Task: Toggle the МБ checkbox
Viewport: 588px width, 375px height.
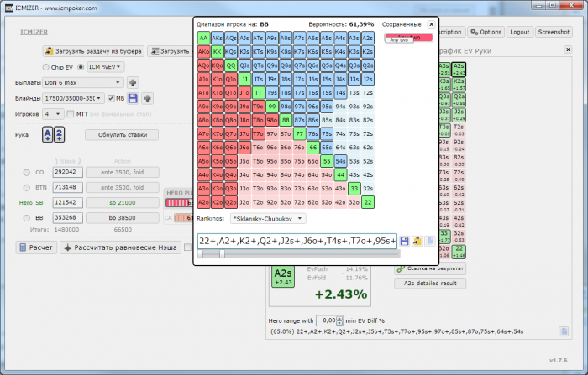Action: click(111, 98)
